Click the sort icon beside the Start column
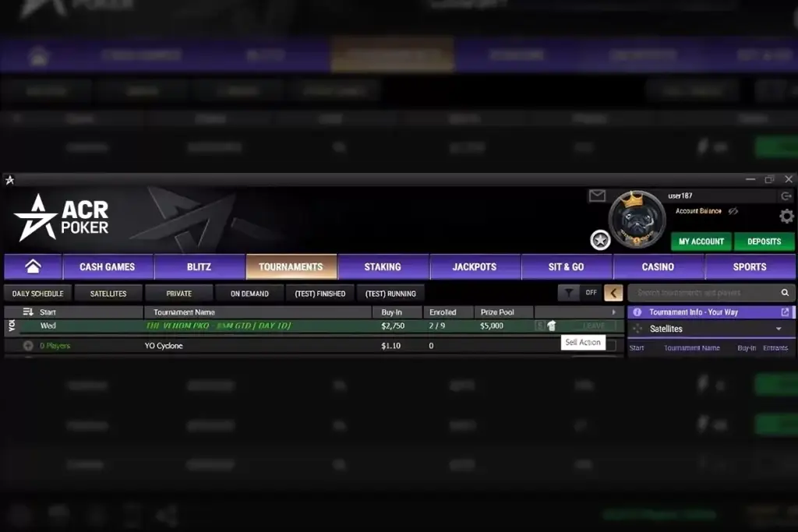This screenshot has width=798, height=532. click(x=28, y=312)
